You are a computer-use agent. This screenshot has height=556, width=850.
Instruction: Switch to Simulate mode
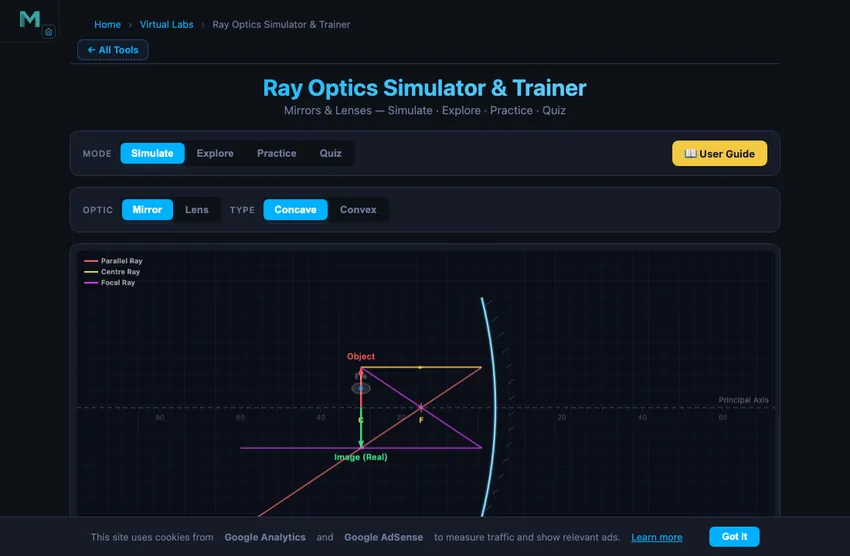[x=152, y=153]
